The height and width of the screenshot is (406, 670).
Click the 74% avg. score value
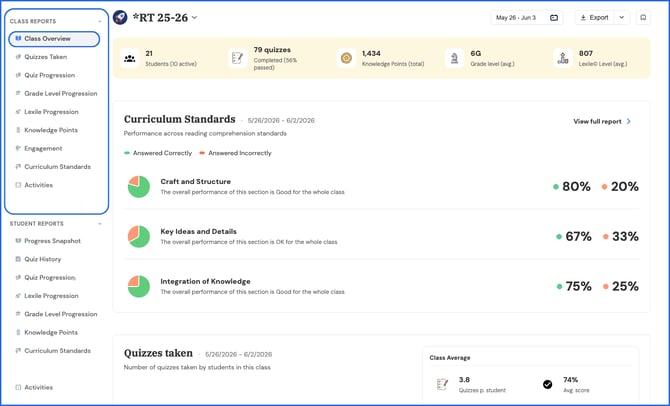(x=570, y=380)
